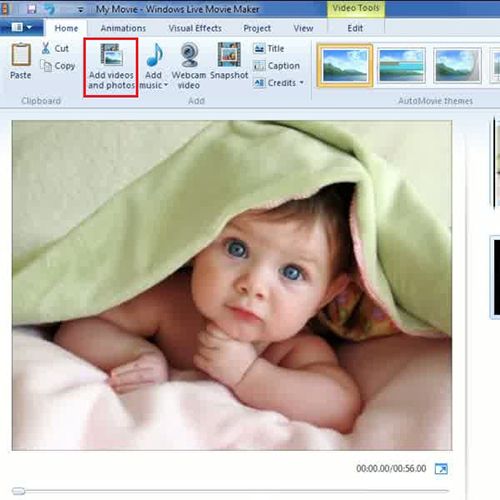Take a Snapshot of the preview
This screenshot has width=500, height=500.
click(x=229, y=61)
